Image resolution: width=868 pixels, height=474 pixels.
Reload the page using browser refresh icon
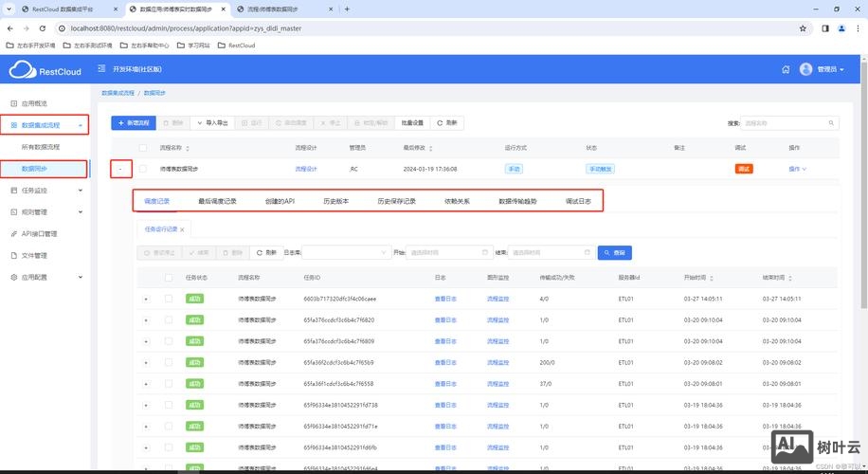pyautogui.click(x=43, y=28)
